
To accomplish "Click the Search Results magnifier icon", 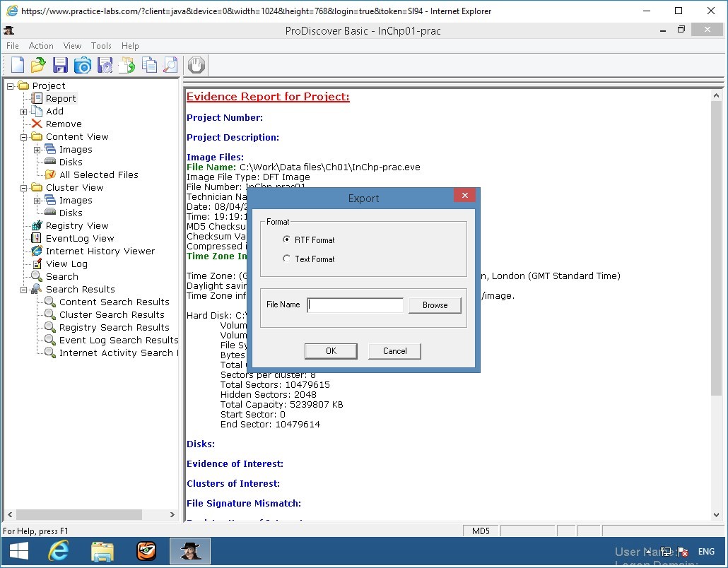I will coord(37,289).
